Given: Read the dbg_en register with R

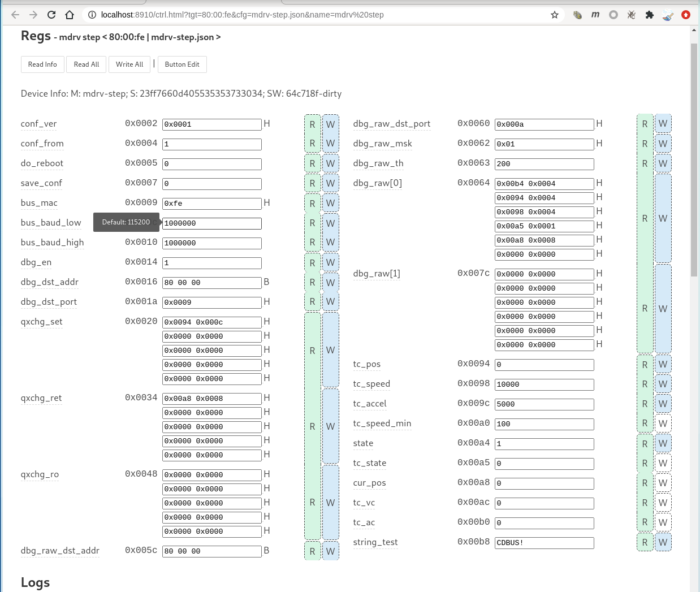Looking at the screenshot, I should coord(312,262).
